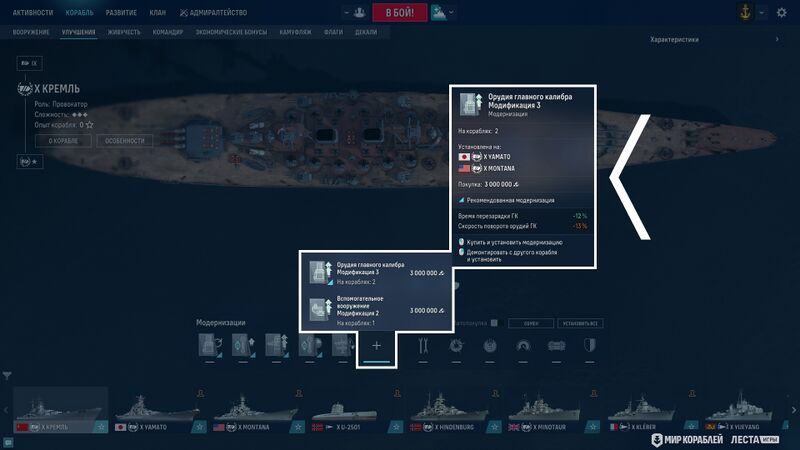Image resolution: width=800 pixels, height=450 pixels.
Task: Select Орудия главного калибра Модификация 3 from list
Action: (x=376, y=273)
